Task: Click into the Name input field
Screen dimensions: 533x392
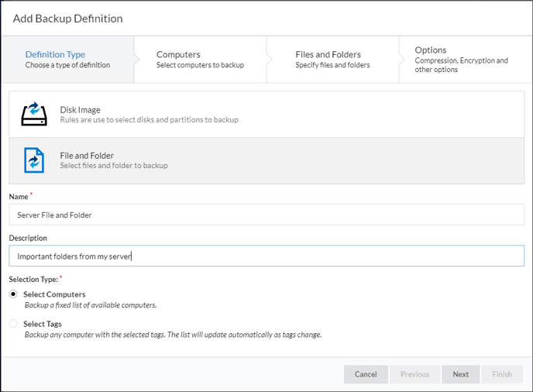Action: tap(266, 215)
